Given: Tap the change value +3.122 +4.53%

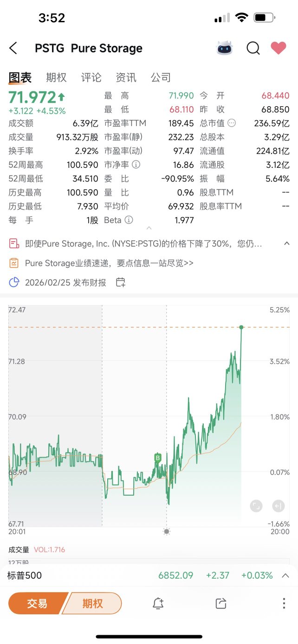Looking at the screenshot, I should (x=37, y=111).
